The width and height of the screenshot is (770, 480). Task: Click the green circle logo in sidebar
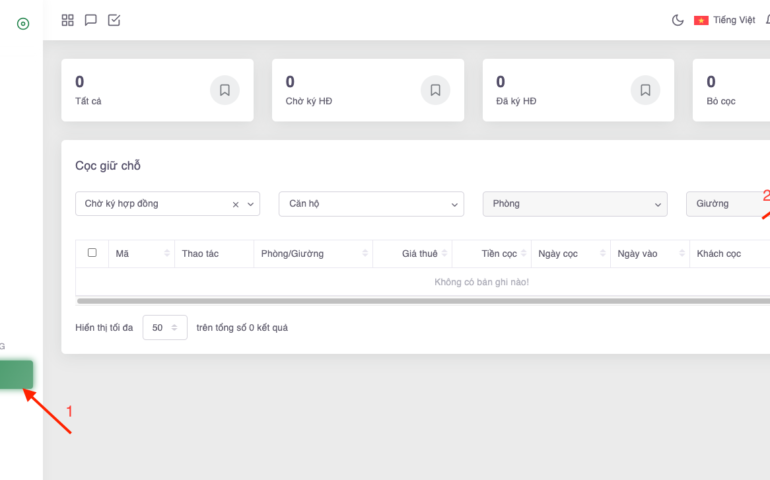pos(22,23)
